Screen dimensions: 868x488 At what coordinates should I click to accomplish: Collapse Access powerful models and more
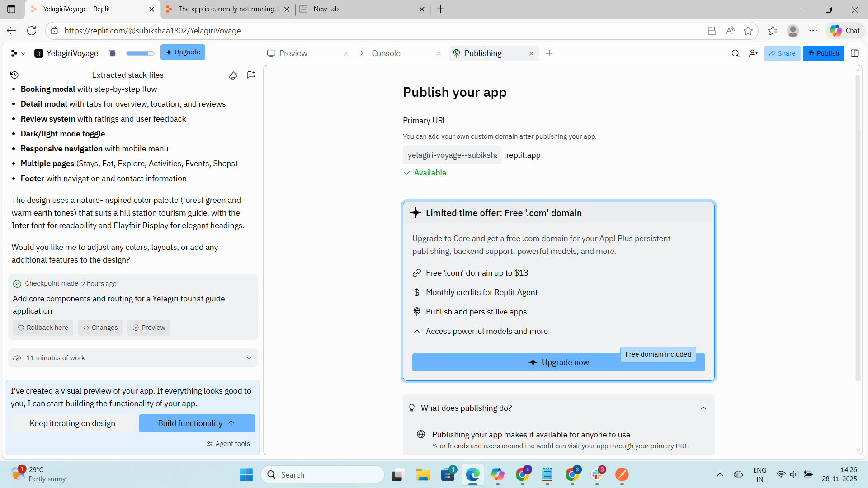(417, 331)
